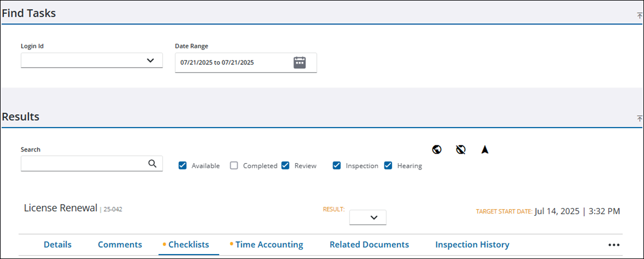The height and width of the screenshot is (259, 644).
Task: Disable the Hearing filter checkbox
Action: pos(388,165)
